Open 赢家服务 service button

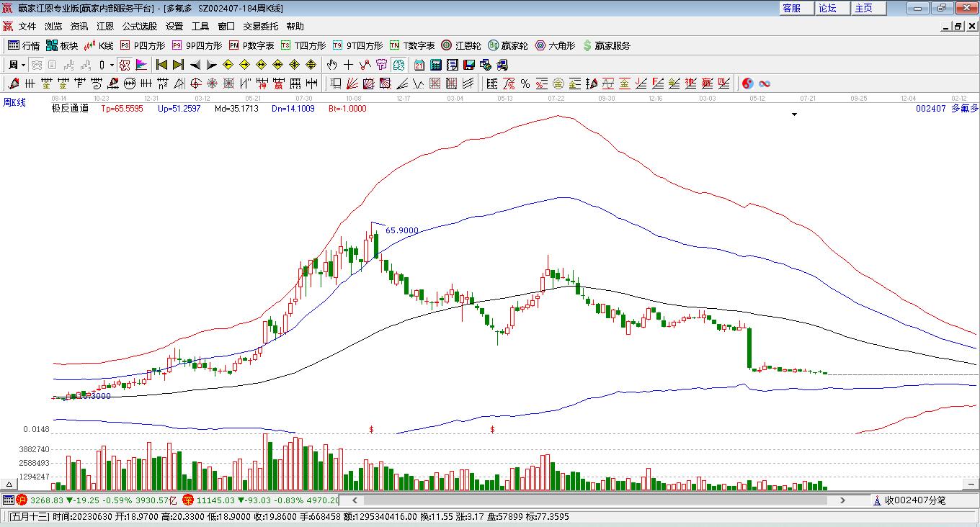[x=606, y=45]
